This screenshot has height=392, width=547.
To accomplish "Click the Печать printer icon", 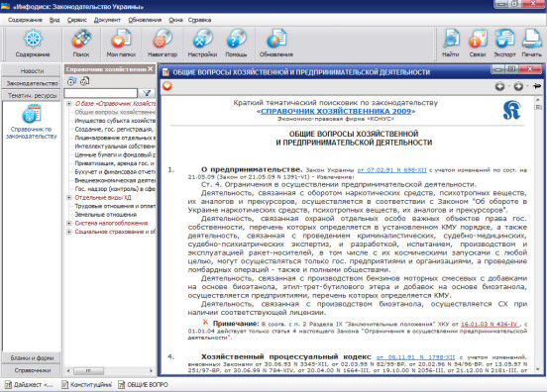I will [531, 39].
